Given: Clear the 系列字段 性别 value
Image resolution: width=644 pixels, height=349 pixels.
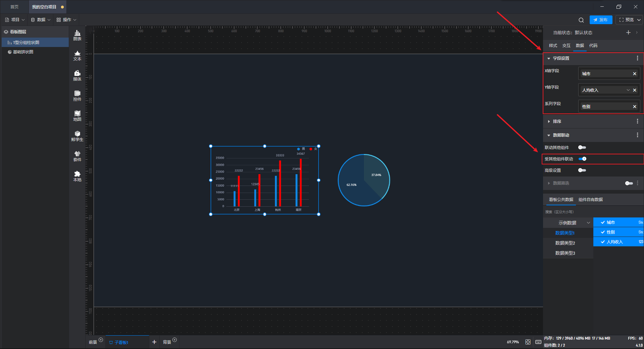Looking at the screenshot, I should click(x=635, y=107).
